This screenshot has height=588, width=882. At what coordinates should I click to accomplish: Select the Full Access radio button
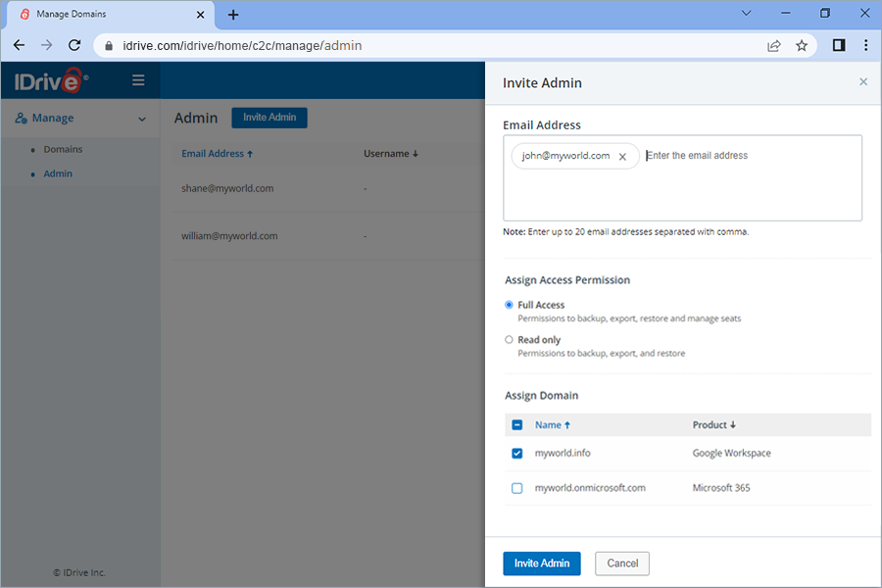click(x=509, y=305)
